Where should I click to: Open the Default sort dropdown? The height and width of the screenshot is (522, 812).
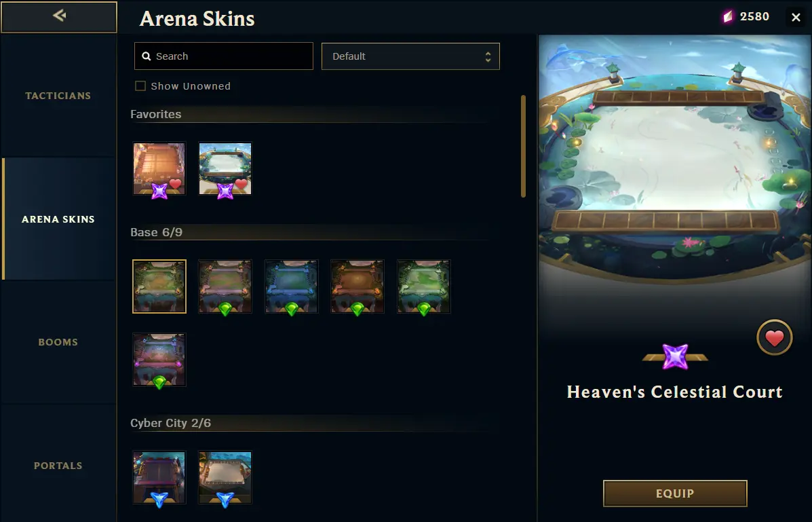pos(410,56)
